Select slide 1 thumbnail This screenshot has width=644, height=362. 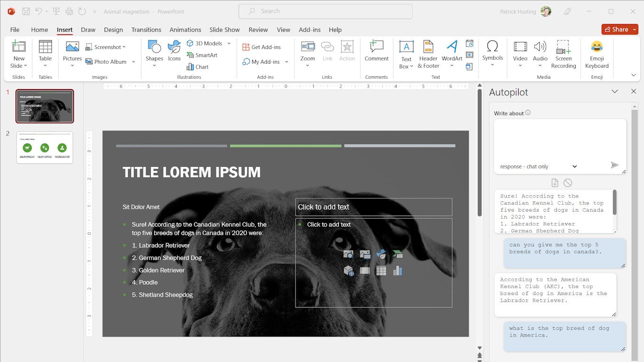[45, 106]
